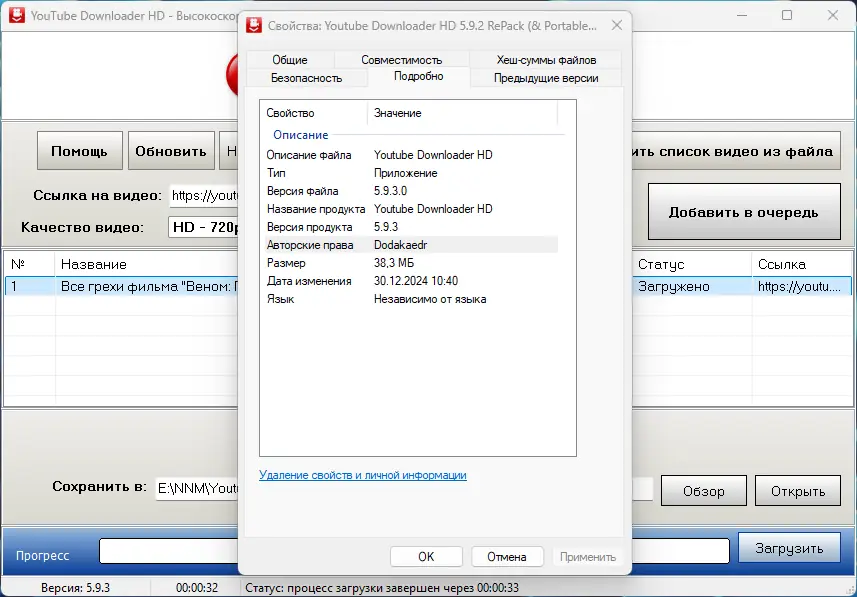Select the Название продукта row
Screen dimensions: 857x597
tap(412, 209)
